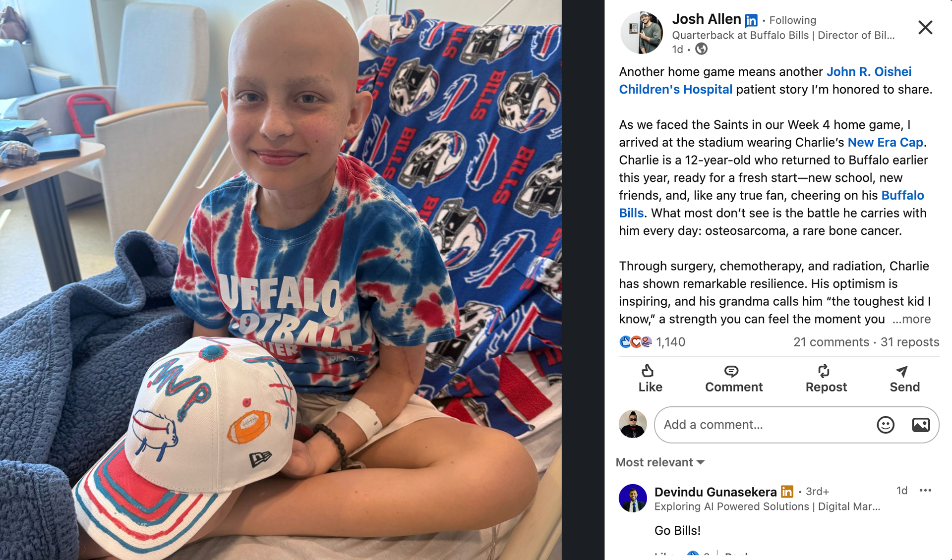The width and height of the screenshot is (952, 560).
Task: Click the Add a comment field
Action: click(765, 425)
